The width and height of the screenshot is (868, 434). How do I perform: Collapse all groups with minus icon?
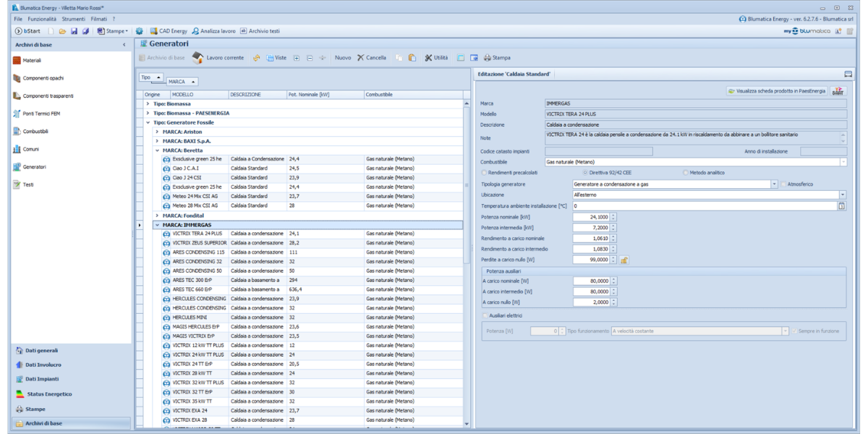pyautogui.click(x=310, y=58)
